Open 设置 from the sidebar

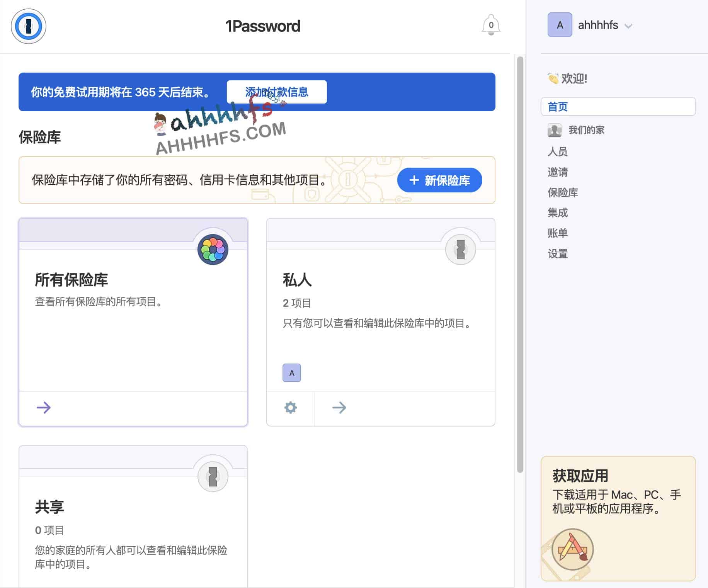click(x=558, y=254)
